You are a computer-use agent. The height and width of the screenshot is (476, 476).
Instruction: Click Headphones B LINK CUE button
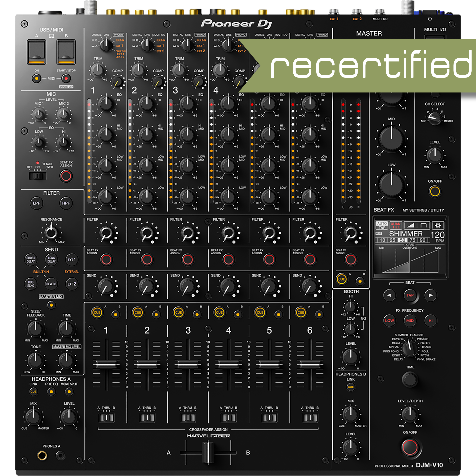point(351,387)
